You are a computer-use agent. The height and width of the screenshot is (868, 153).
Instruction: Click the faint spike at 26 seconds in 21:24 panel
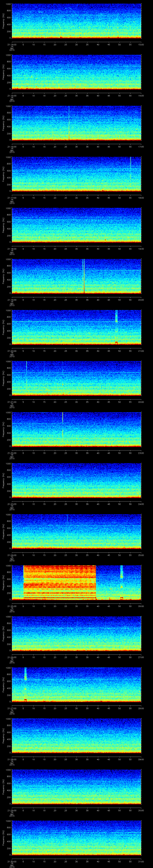click(x=67, y=519)
